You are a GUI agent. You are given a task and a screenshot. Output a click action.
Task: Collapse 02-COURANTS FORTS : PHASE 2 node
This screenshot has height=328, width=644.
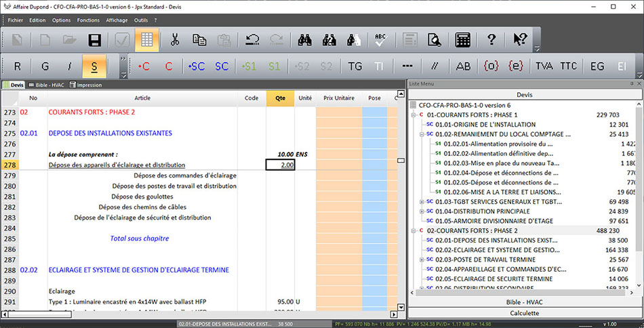pos(414,230)
